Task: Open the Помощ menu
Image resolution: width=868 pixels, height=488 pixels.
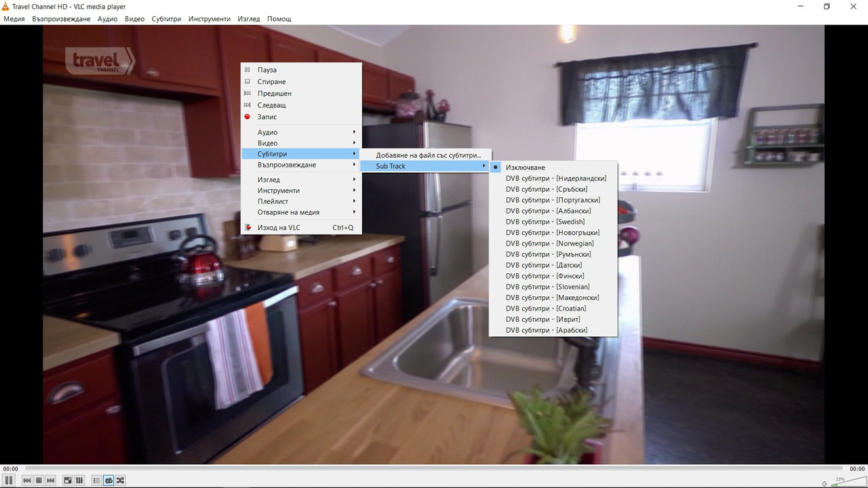Action: coord(279,19)
